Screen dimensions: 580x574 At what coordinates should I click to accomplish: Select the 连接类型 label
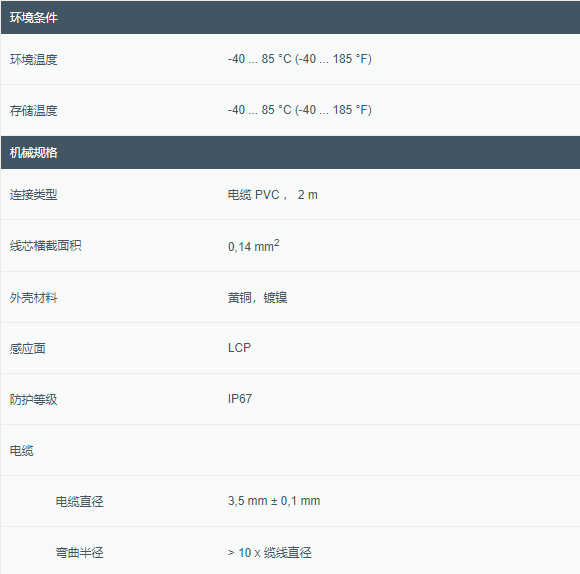click(34, 195)
